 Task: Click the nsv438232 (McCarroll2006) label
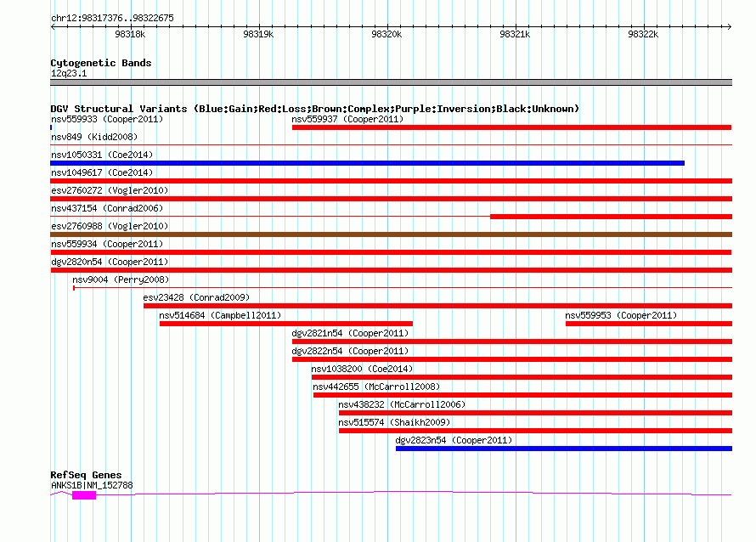[x=402, y=404]
